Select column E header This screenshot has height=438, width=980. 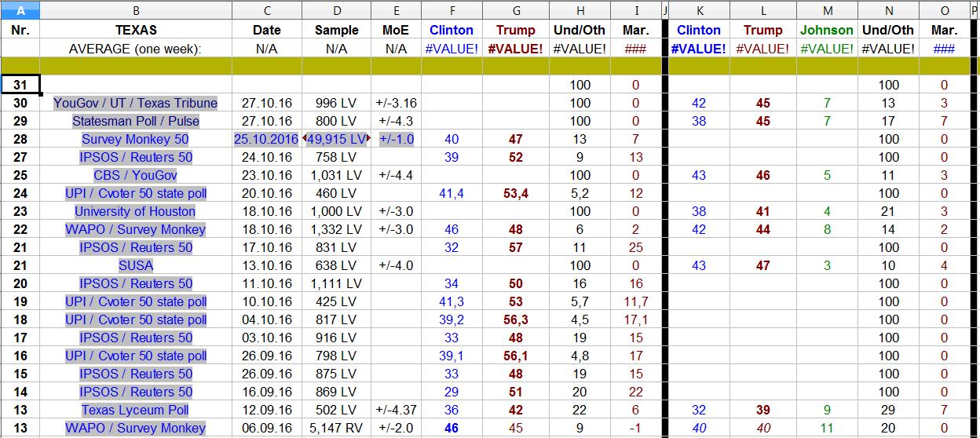397,10
